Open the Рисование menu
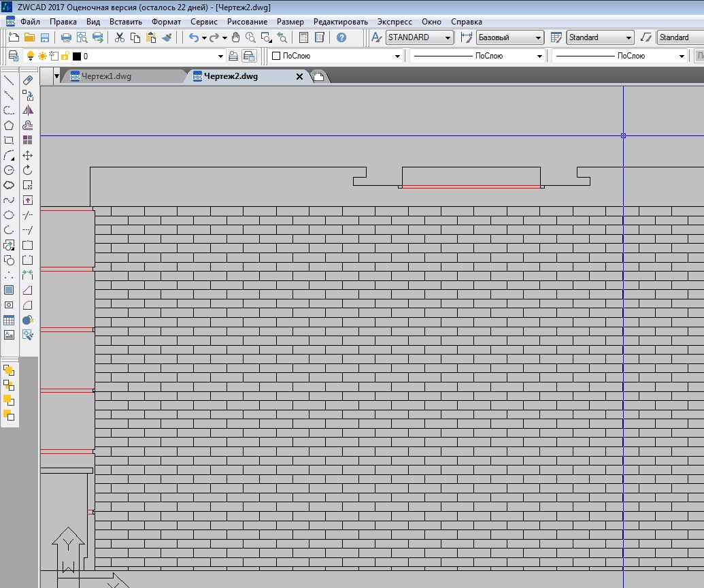 pyautogui.click(x=247, y=22)
